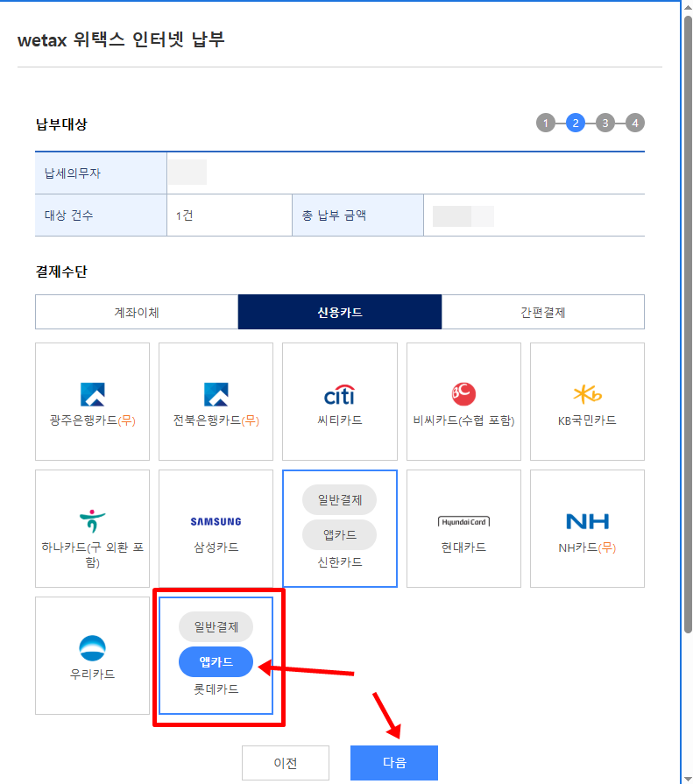
Task: Click step 4 indicator circle
Action: [635, 123]
